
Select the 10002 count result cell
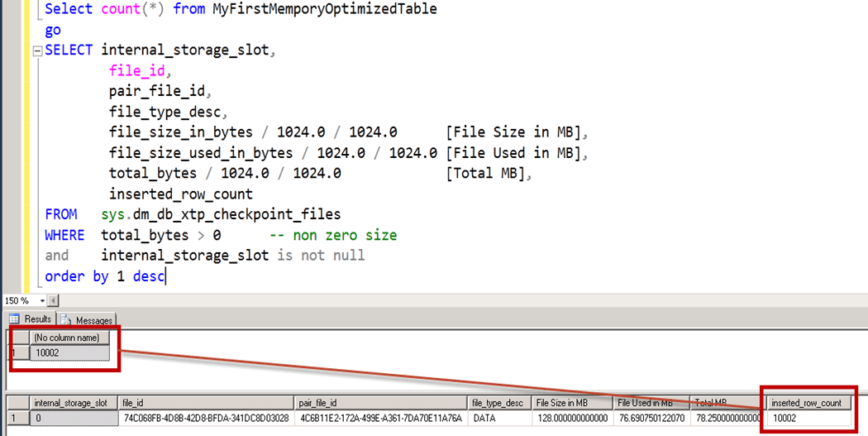click(66, 352)
